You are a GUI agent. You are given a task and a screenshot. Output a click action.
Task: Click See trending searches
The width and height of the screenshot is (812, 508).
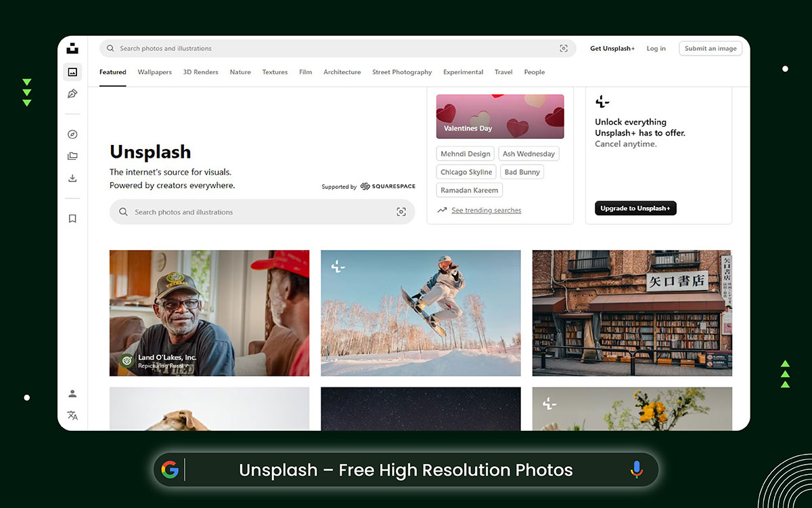[x=486, y=210]
